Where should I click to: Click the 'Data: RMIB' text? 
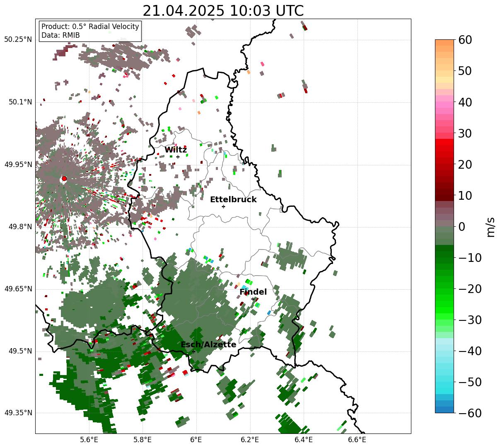(x=60, y=35)
